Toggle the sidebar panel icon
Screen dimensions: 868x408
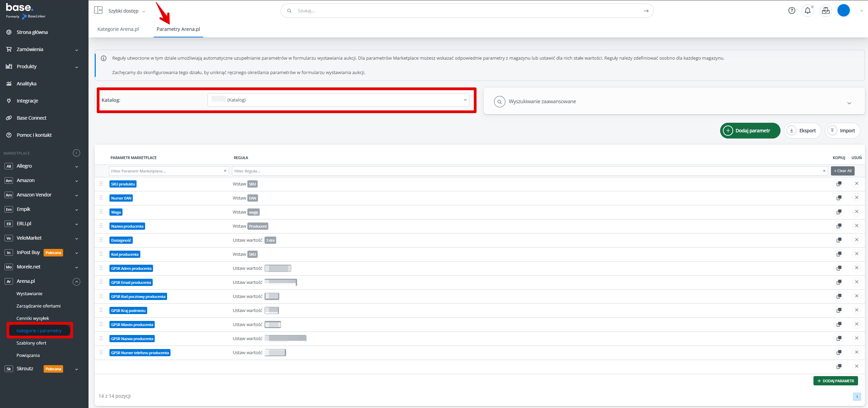(x=98, y=10)
